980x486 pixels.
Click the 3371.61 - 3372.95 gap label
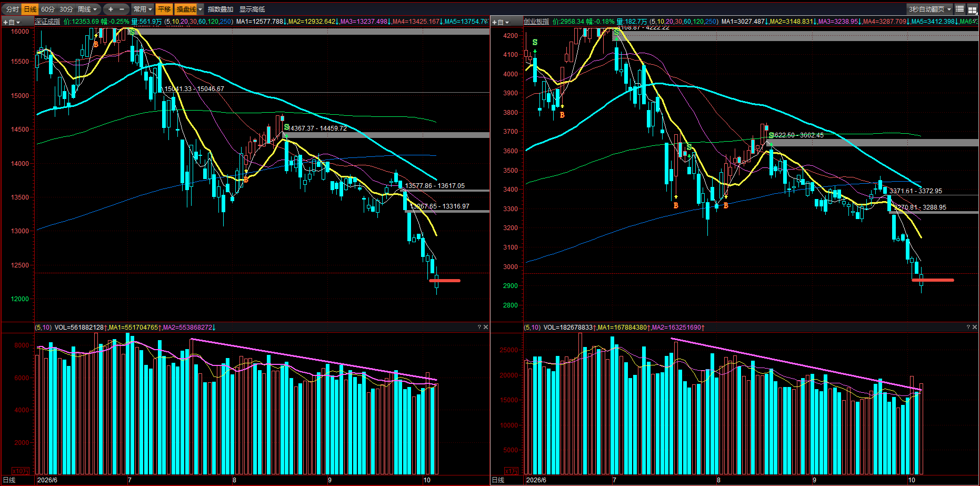pos(916,191)
